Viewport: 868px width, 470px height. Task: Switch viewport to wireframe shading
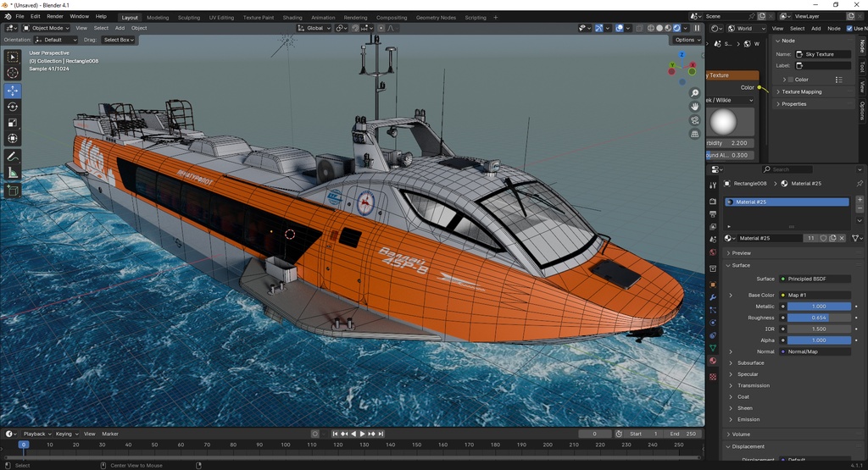(x=651, y=28)
